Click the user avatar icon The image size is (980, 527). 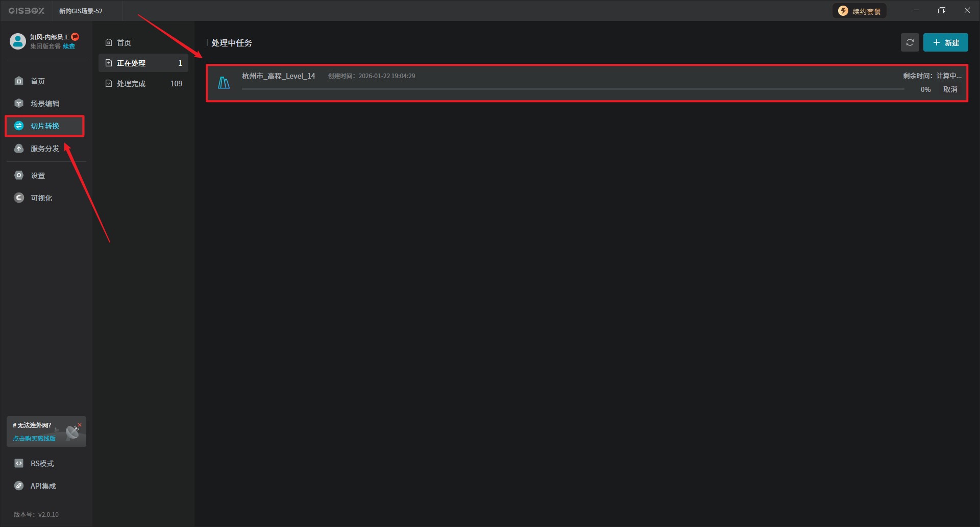coord(18,41)
